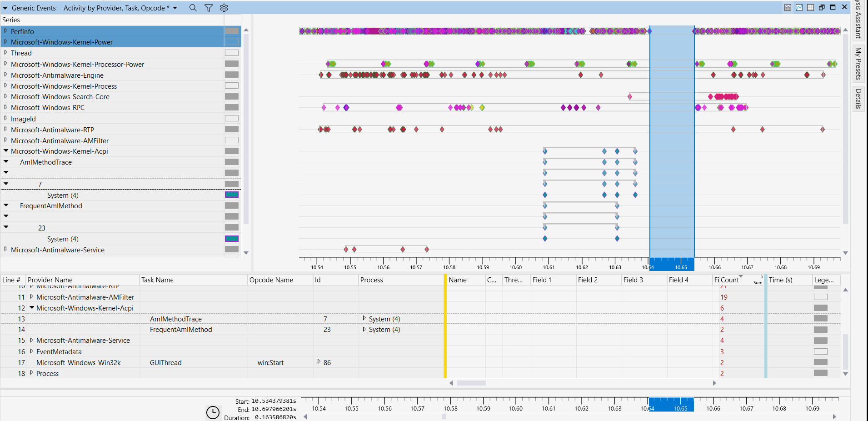
Task: Expand the Thread series
Action: 5,53
